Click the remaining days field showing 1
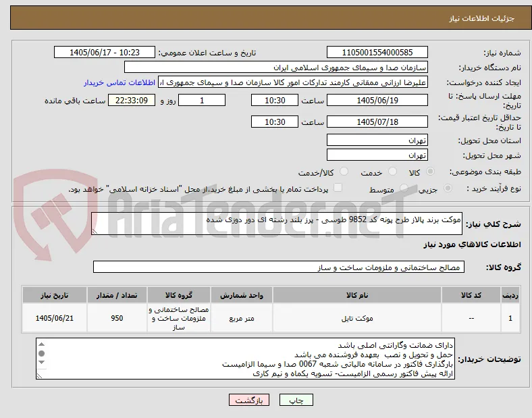Screen dimensions: 532x418 pyautogui.click(x=202, y=101)
